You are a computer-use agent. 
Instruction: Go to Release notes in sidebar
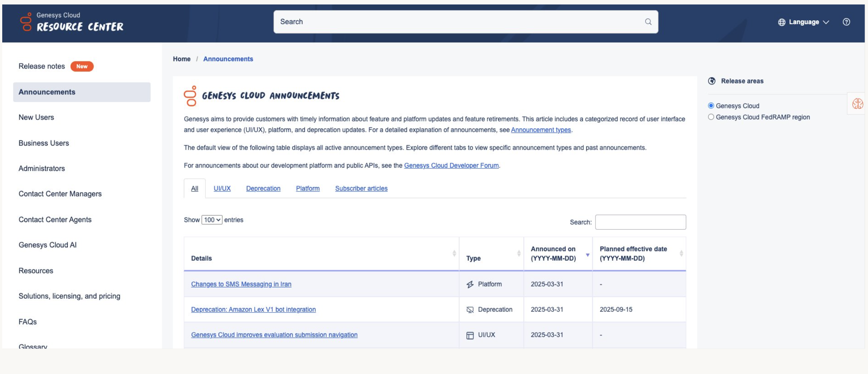click(x=42, y=66)
